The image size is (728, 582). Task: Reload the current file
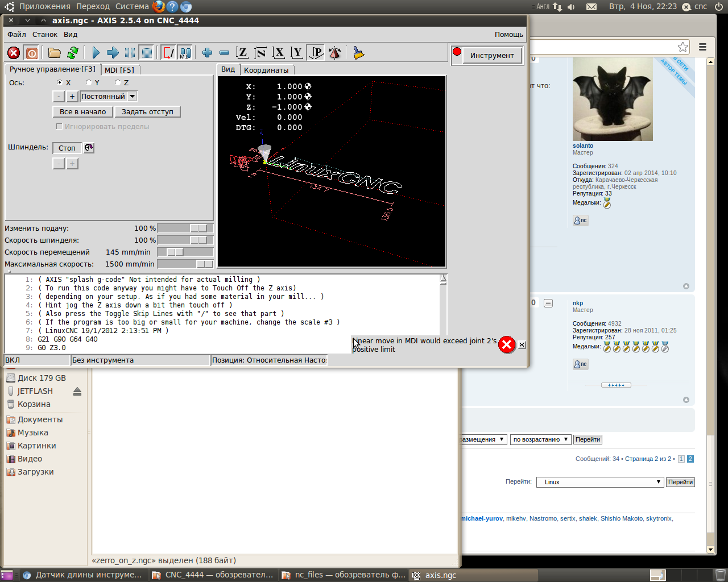click(x=73, y=53)
